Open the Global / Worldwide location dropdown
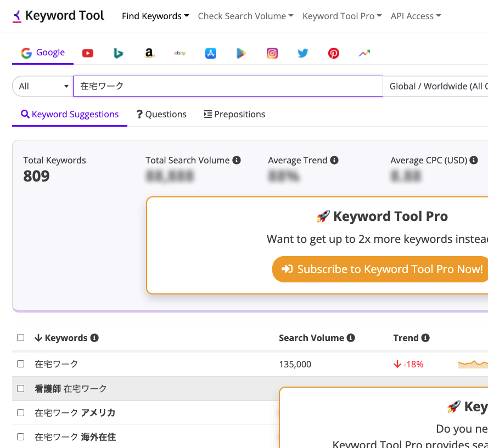Image resolution: width=488 pixels, height=448 pixels. pos(435,86)
